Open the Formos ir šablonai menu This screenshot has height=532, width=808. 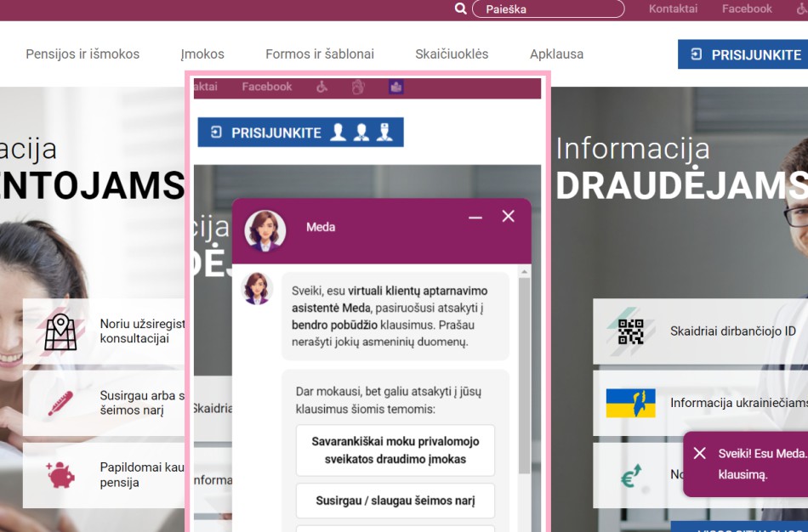click(x=320, y=54)
